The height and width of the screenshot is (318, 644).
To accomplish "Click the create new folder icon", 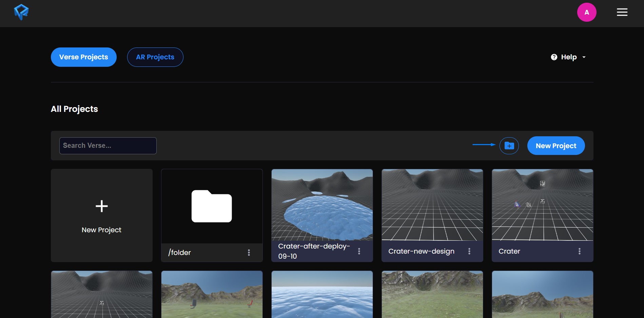I will pyautogui.click(x=509, y=146).
